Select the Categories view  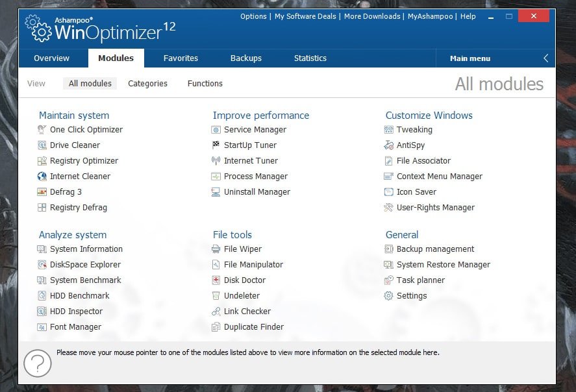(147, 84)
